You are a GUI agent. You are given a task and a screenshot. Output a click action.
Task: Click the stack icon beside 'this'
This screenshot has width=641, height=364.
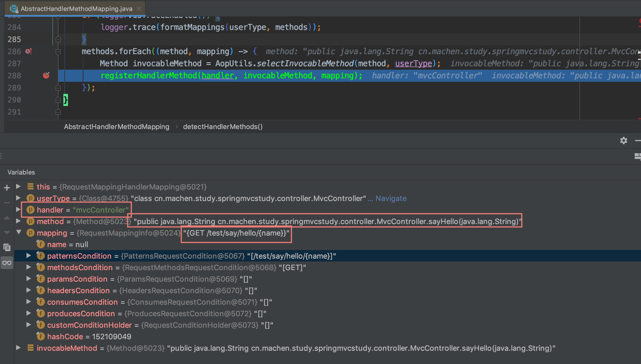click(x=31, y=186)
